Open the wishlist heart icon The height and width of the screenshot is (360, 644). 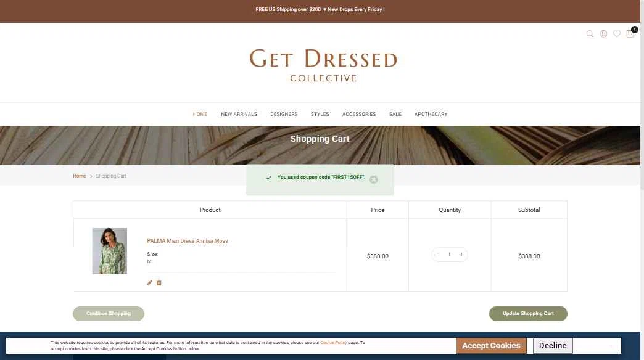click(x=616, y=34)
